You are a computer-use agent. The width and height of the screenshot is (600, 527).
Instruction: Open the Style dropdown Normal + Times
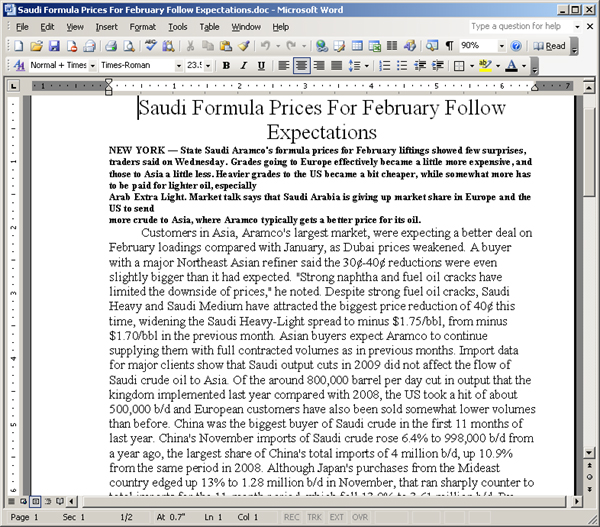[92, 66]
